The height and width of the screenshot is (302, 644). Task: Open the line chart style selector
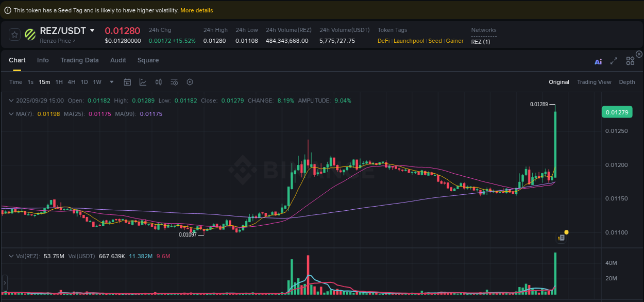pyautogui.click(x=142, y=82)
